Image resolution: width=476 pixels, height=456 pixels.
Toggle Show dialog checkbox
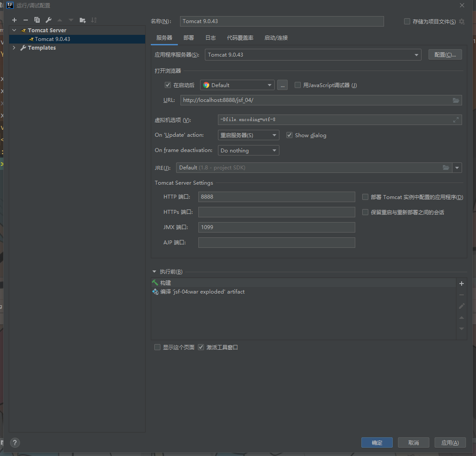[x=289, y=135]
